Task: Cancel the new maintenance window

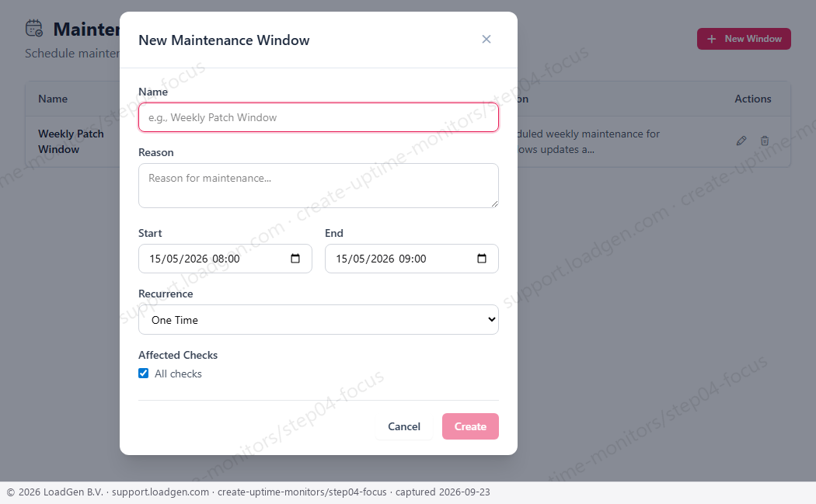Action: [x=404, y=426]
